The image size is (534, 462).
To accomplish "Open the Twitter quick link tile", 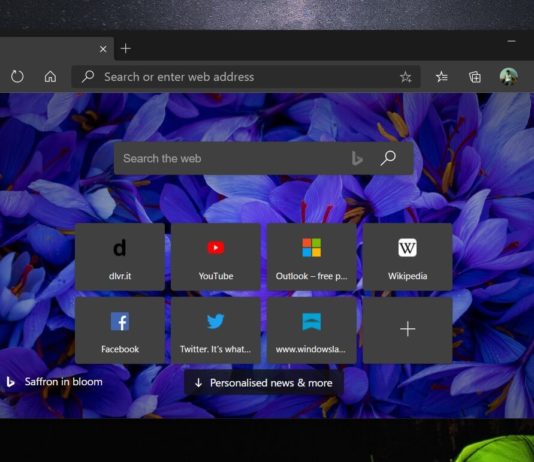I will click(216, 330).
